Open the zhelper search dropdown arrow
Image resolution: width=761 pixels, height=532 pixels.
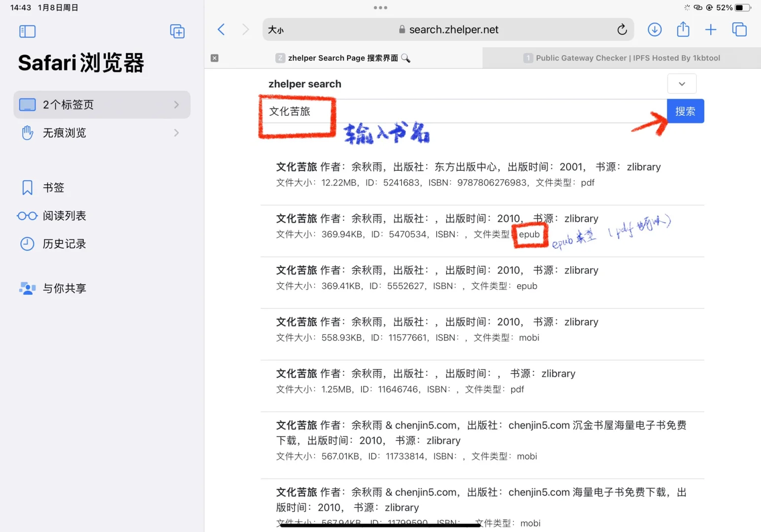coord(682,84)
